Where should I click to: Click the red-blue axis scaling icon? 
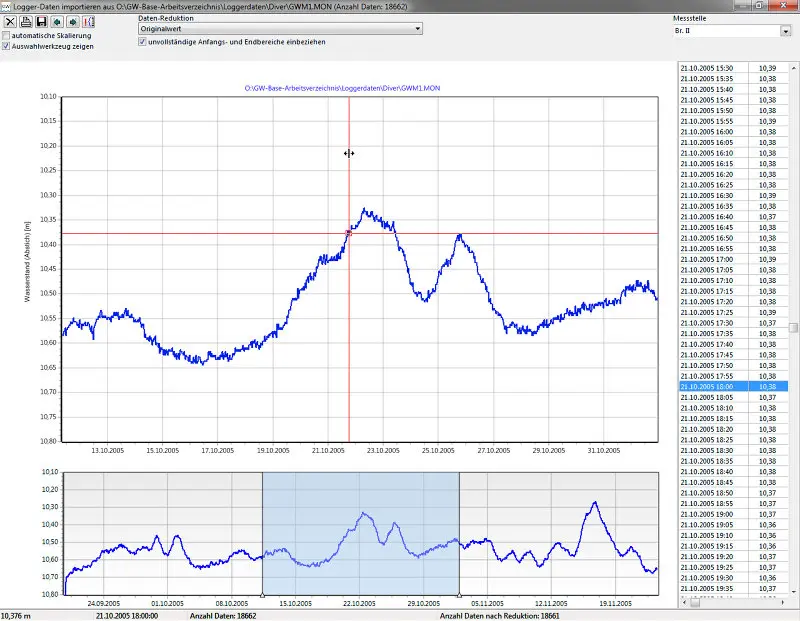[89, 21]
